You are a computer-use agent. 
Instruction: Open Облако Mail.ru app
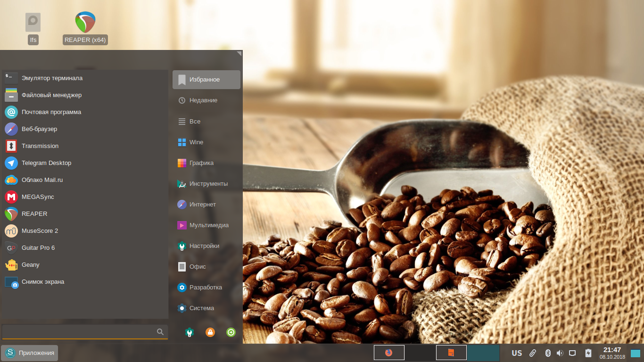pyautogui.click(x=42, y=180)
